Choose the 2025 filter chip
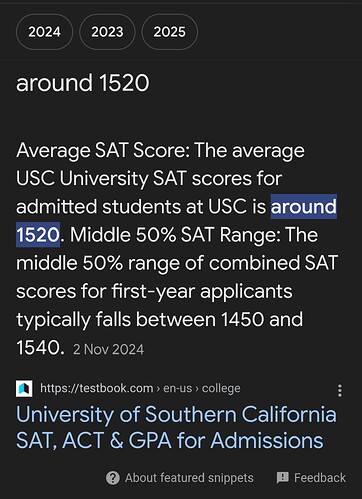Screen dimensions: 362x499 click(170, 32)
